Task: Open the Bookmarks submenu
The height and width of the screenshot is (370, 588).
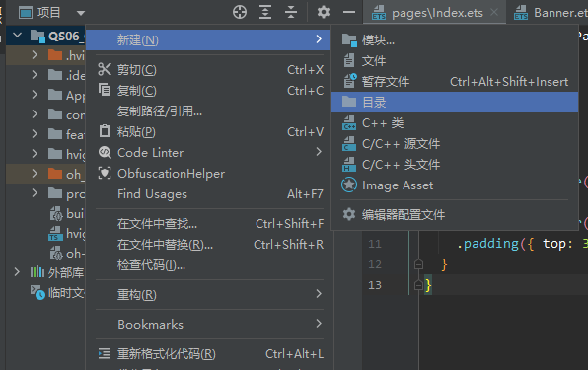Action: [209, 325]
